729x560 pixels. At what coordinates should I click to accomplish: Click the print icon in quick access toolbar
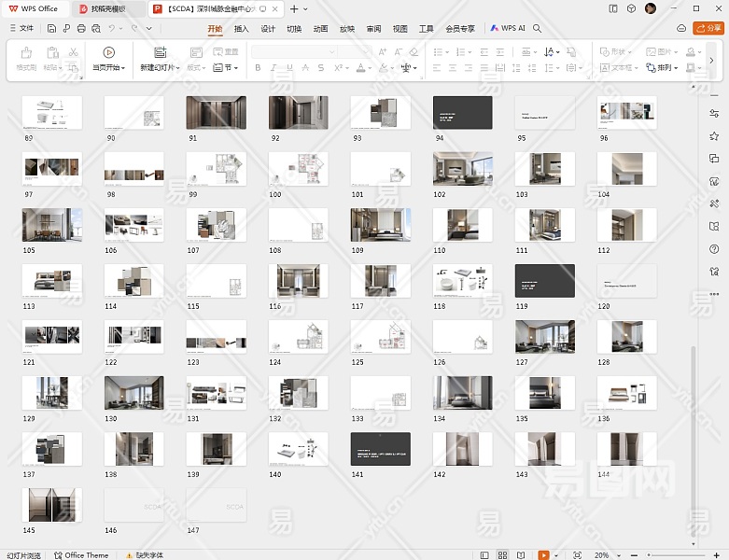coord(81,29)
